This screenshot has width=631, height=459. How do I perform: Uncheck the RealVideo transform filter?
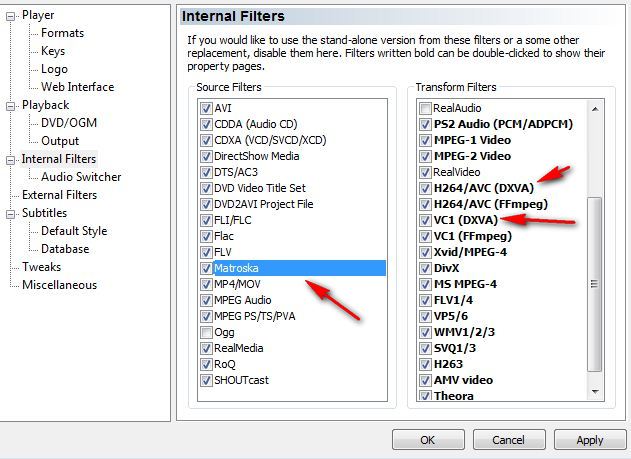[x=425, y=172]
